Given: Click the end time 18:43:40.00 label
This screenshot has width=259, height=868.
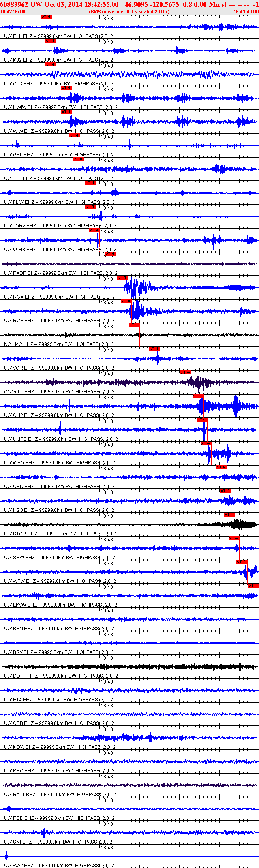Looking at the screenshot, I should [x=246, y=12].
